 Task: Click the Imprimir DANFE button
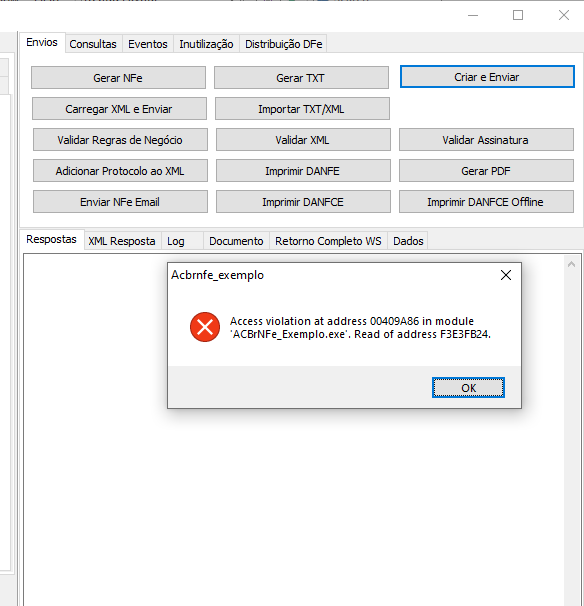(x=303, y=170)
